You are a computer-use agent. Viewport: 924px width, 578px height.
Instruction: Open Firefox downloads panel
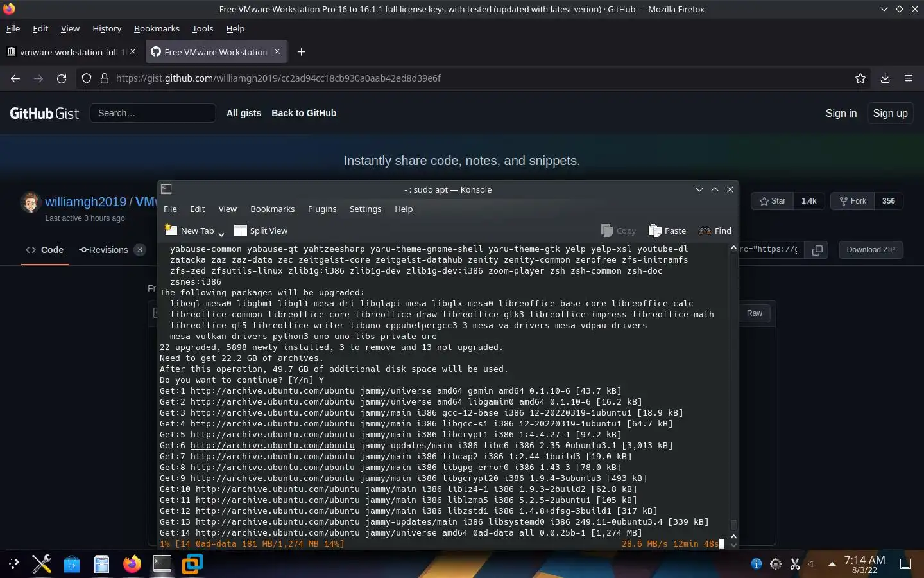[x=885, y=78]
